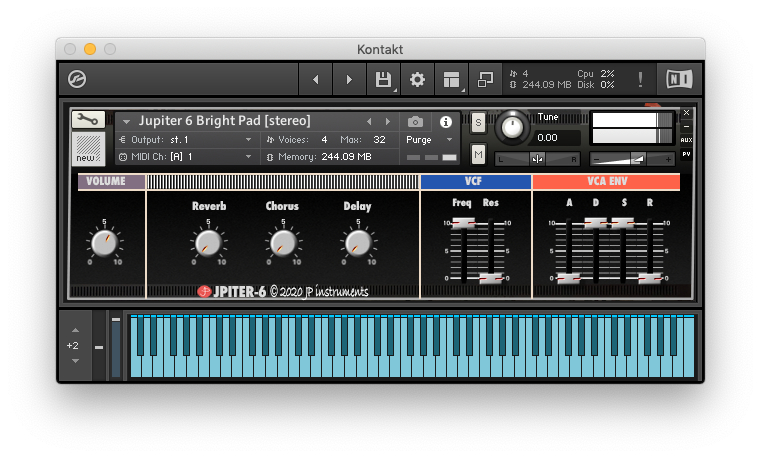761x458 pixels.
Task: Click the Tune knob
Action: (x=512, y=128)
